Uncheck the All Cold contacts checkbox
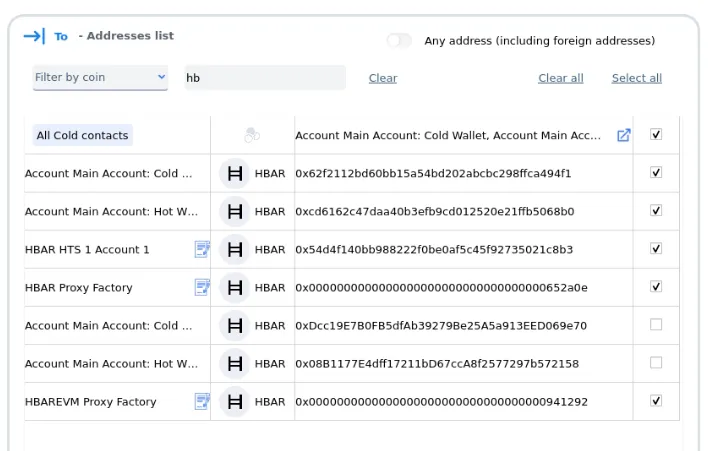This screenshot has height=451, width=722. coord(656,135)
